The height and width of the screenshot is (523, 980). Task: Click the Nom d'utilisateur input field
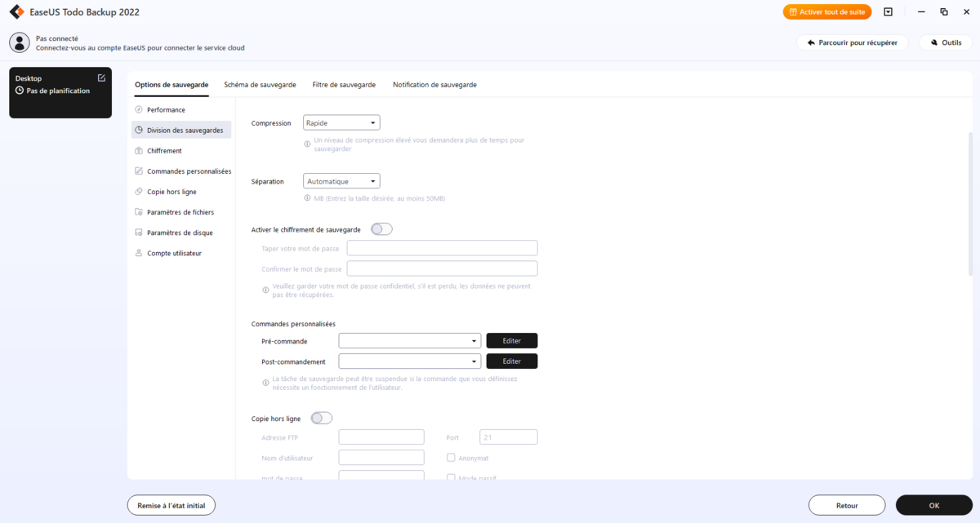(381, 458)
